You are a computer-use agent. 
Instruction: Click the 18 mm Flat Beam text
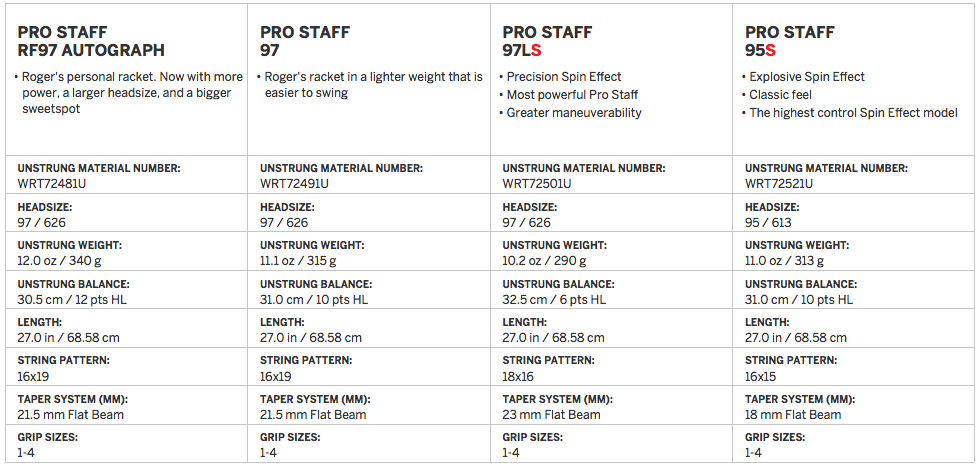793,415
